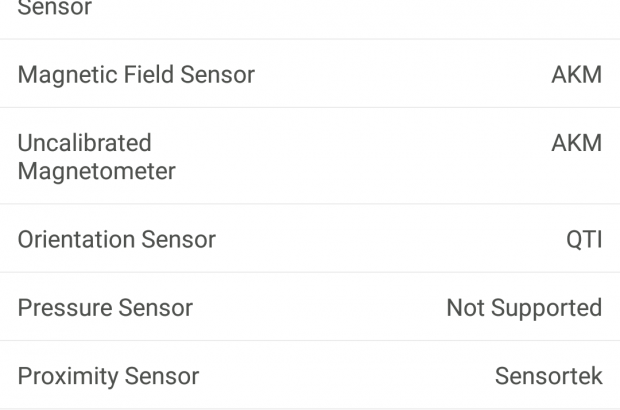Image resolution: width=620 pixels, height=410 pixels.
Task: Click AKM value beside Uncalibrated Magnetometer
Action: [x=577, y=143]
